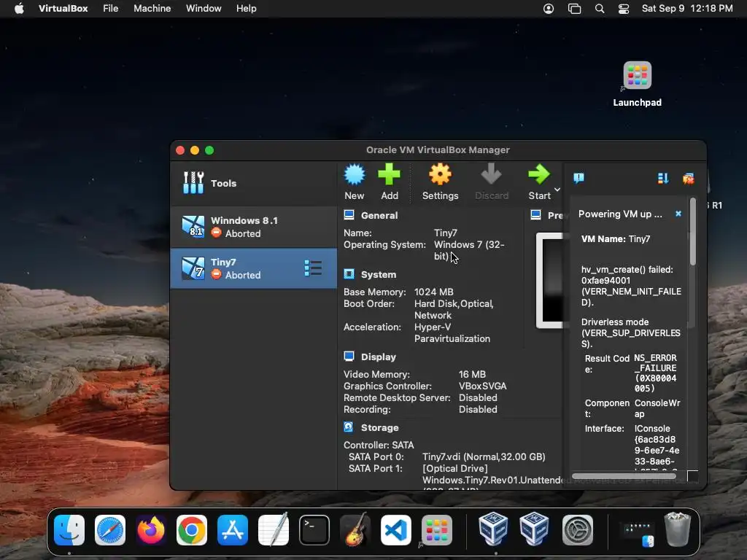The image size is (747, 560).
Task: Click the System section chip icon
Action: click(349, 274)
